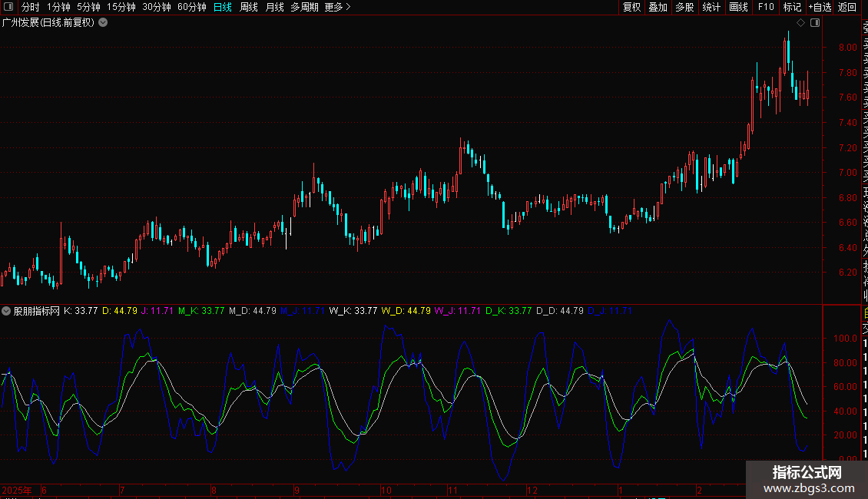
Task: Click the 叠加 overlay button
Action: click(658, 7)
